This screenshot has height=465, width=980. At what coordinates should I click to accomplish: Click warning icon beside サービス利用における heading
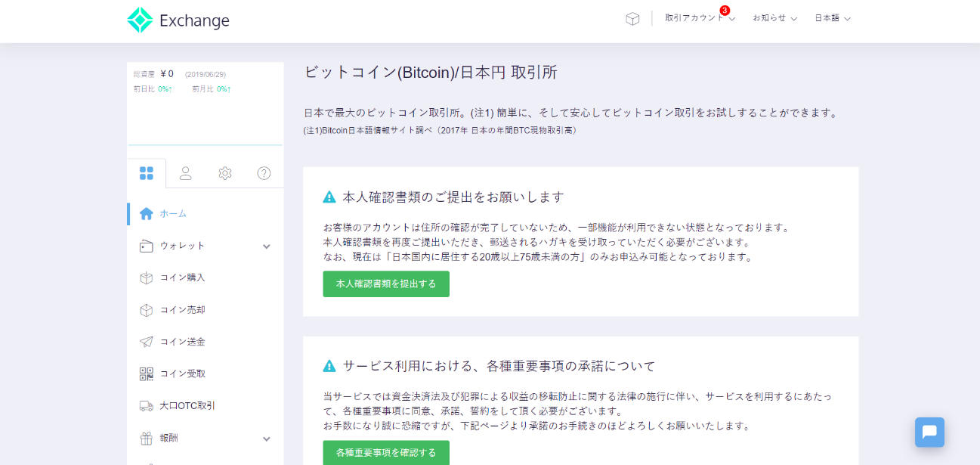pyautogui.click(x=329, y=366)
